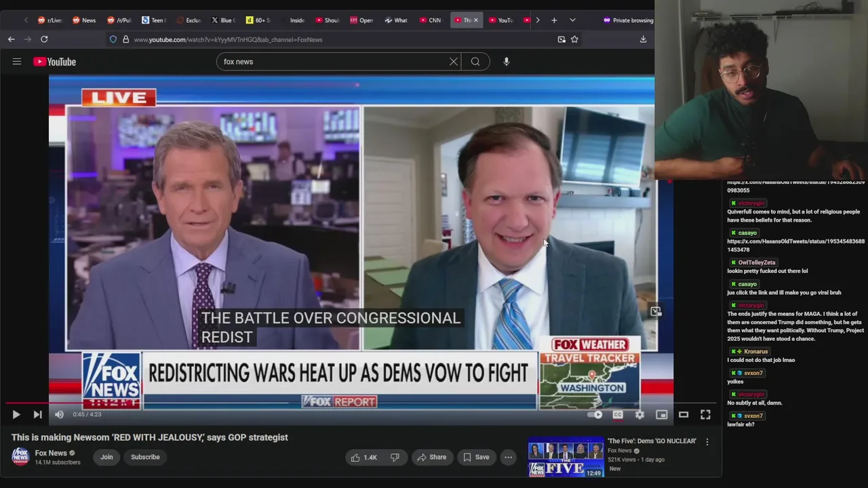The height and width of the screenshot is (488, 868).
Task: Click username OwlTelleyZeta in chat
Action: [756, 262]
